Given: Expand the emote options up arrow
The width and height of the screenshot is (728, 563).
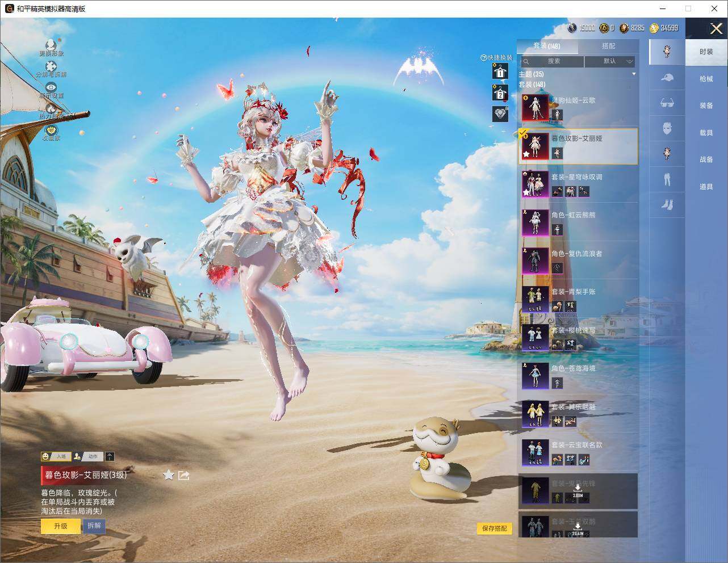Looking at the screenshot, I should pyautogui.click(x=110, y=456).
